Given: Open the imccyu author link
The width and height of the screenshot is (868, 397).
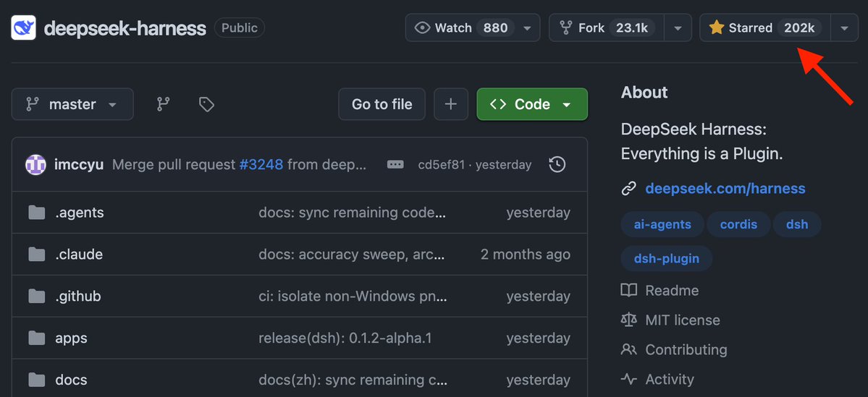Looking at the screenshot, I should click(x=79, y=164).
